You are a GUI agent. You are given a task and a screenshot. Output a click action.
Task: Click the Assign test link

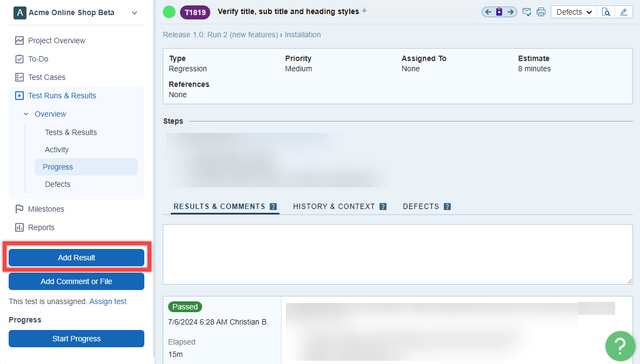[108, 301]
